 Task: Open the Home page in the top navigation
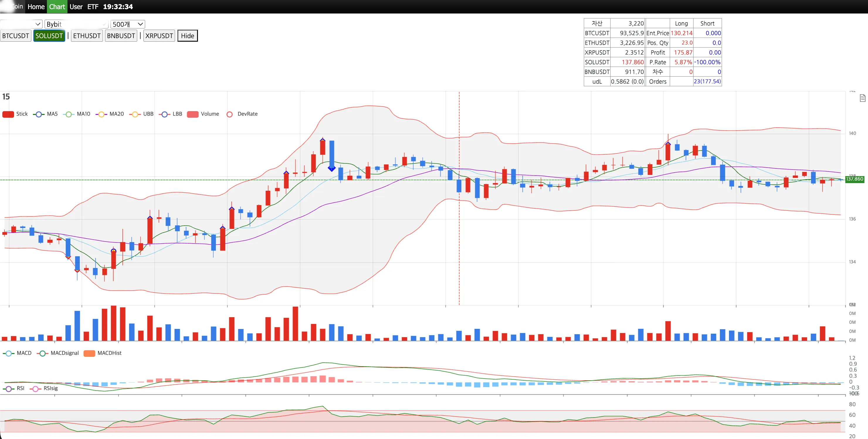(x=36, y=7)
